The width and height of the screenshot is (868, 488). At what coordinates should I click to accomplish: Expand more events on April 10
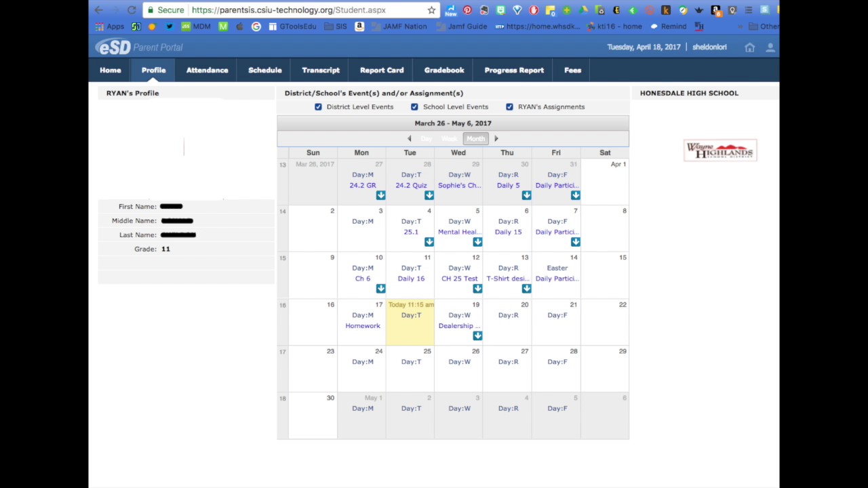380,289
